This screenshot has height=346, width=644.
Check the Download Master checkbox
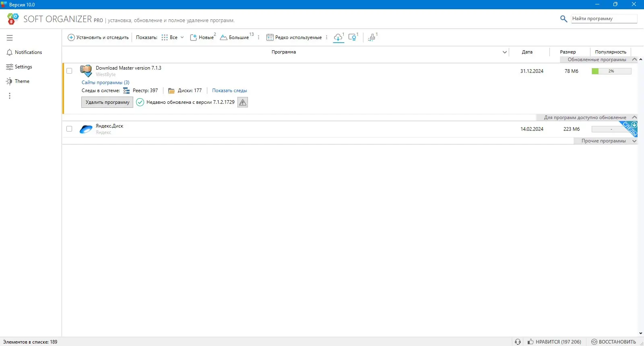(x=69, y=71)
